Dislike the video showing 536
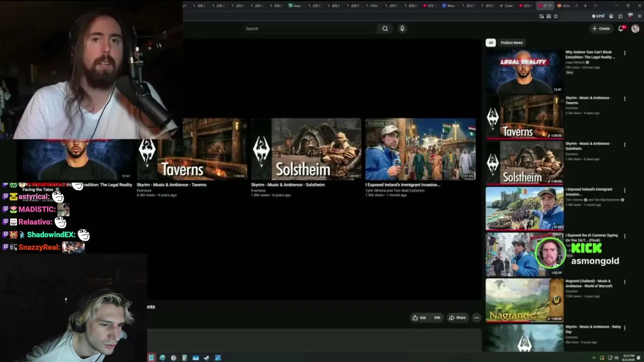Viewport: 644px width, 362px height. [x=437, y=318]
